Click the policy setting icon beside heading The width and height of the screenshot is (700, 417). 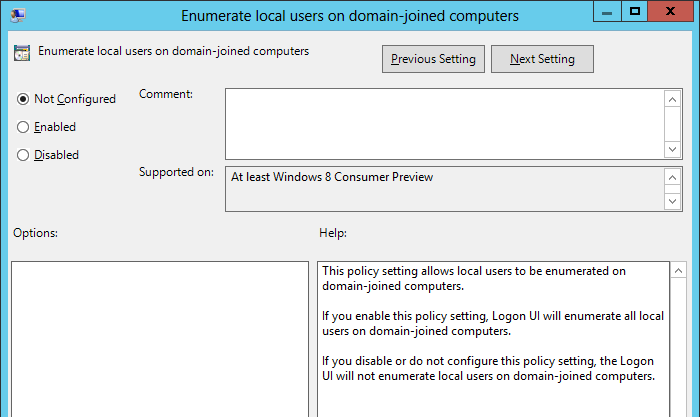pos(22,52)
